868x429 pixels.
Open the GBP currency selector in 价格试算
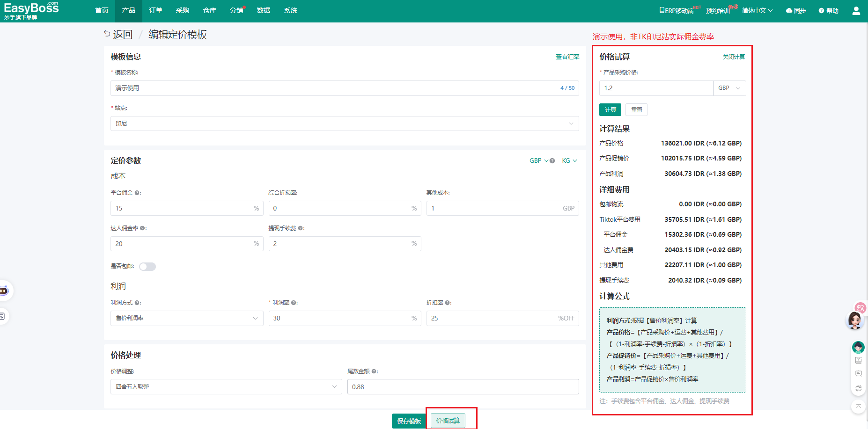[729, 88]
